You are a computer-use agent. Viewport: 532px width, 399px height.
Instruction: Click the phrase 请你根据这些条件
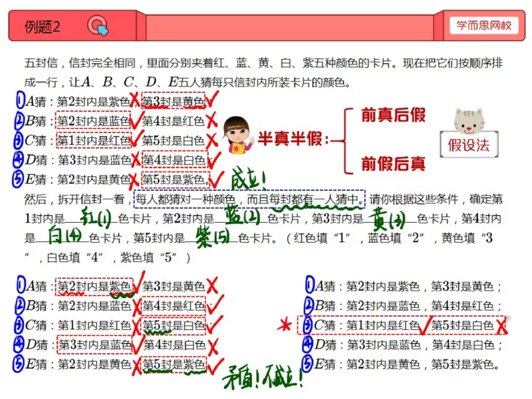(414, 199)
